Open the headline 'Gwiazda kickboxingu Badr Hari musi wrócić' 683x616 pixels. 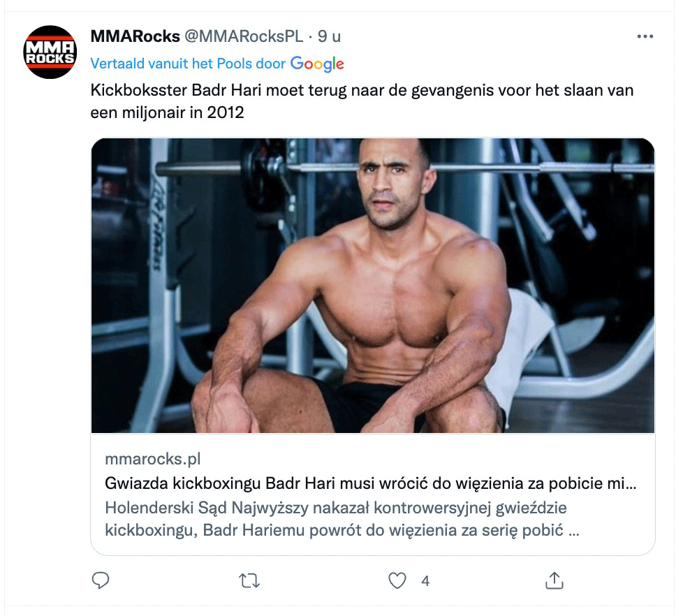[371, 483]
